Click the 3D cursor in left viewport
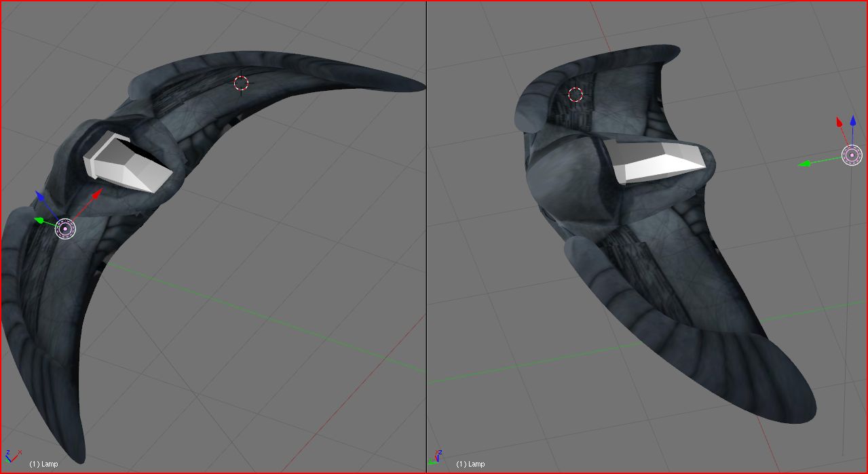 [x=241, y=83]
